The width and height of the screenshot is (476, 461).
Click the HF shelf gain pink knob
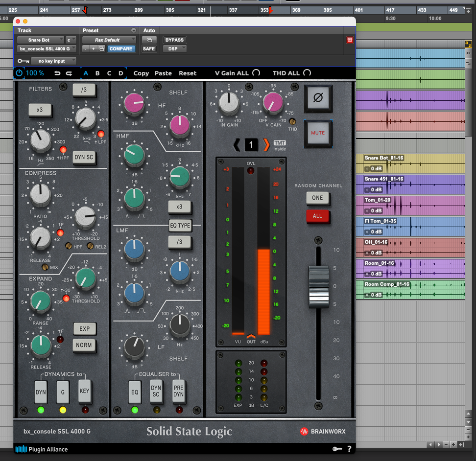coord(134,103)
